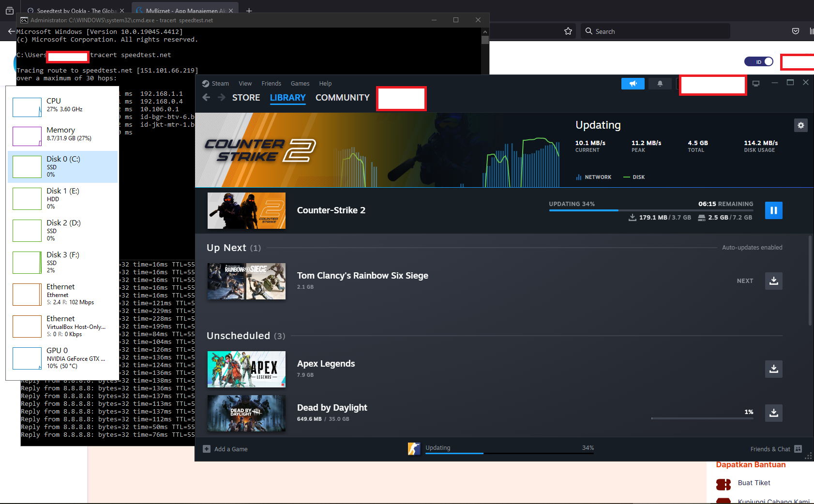Start downloading Tom Clancy's Rainbow Six Siege
The width and height of the screenshot is (814, 504).
click(x=773, y=281)
